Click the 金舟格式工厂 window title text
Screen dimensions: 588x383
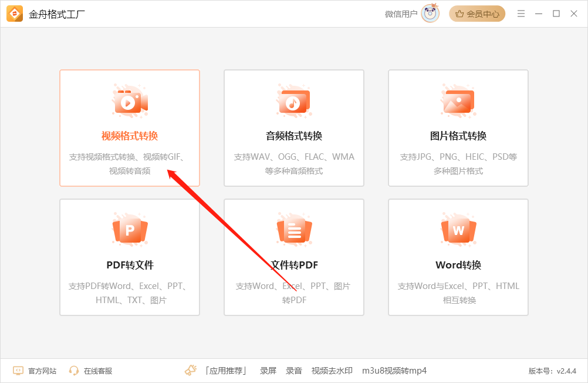click(57, 14)
